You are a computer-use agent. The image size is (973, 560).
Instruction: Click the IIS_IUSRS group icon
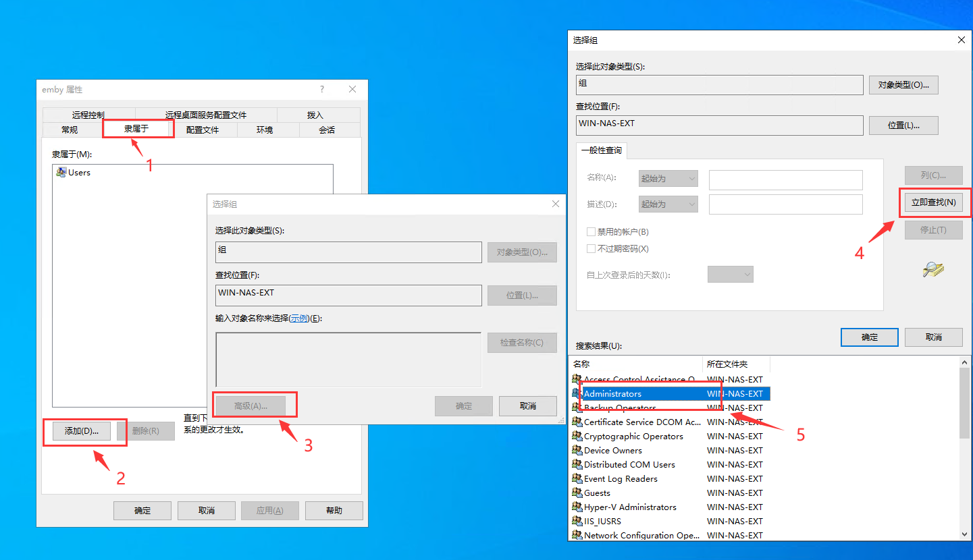coord(577,522)
